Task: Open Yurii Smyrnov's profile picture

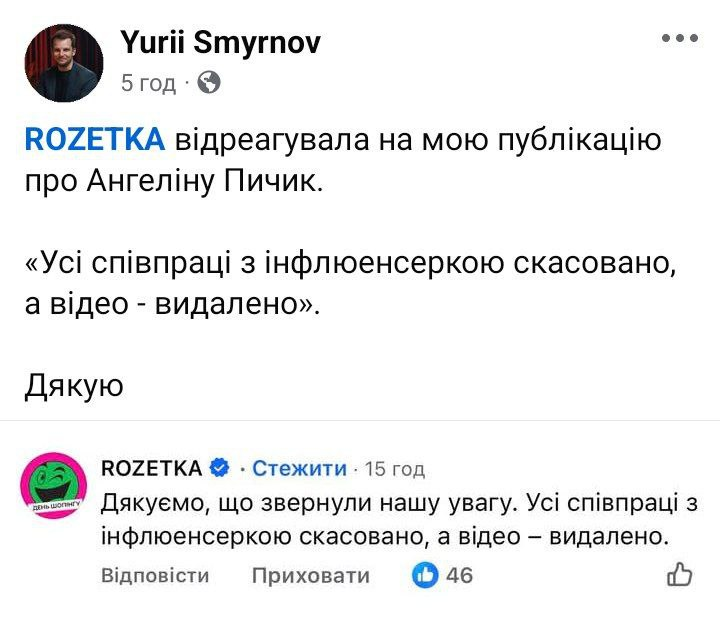Action: tap(64, 63)
